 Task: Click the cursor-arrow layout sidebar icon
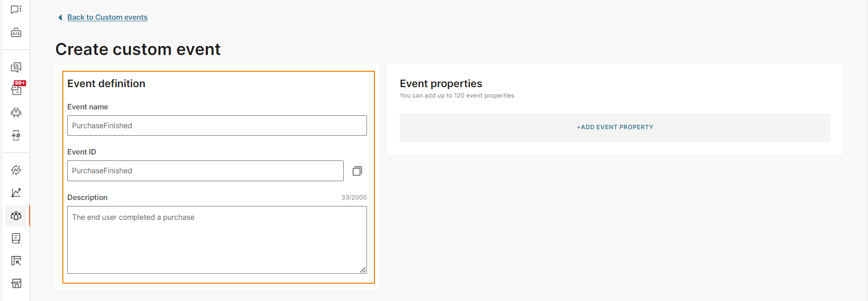[16, 261]
